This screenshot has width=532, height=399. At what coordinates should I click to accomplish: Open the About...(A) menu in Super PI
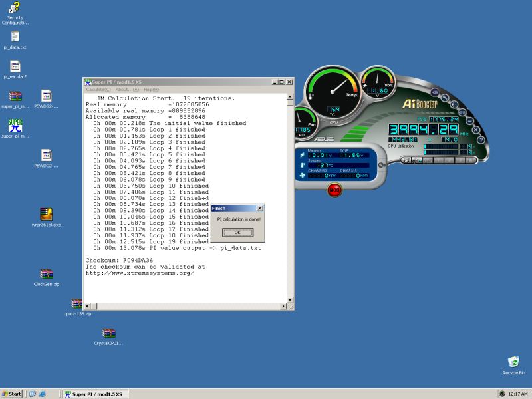coord(127,90)
